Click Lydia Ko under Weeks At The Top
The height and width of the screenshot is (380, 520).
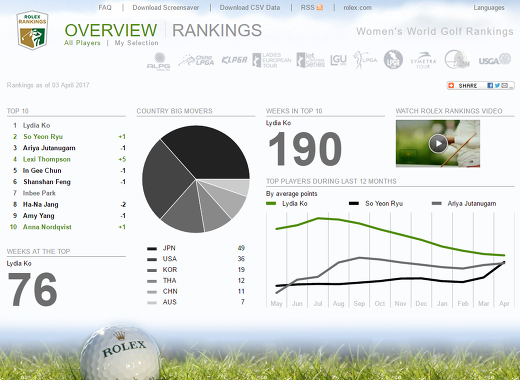click(19, 263)
